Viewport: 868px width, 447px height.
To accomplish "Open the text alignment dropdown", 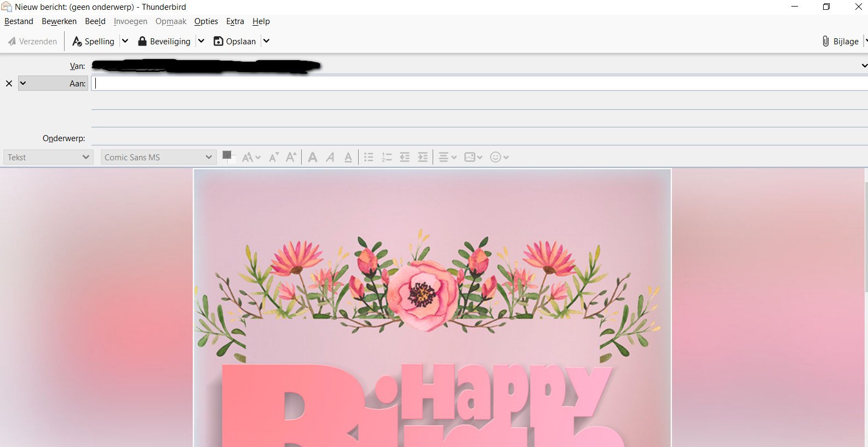I will point(447,158).
